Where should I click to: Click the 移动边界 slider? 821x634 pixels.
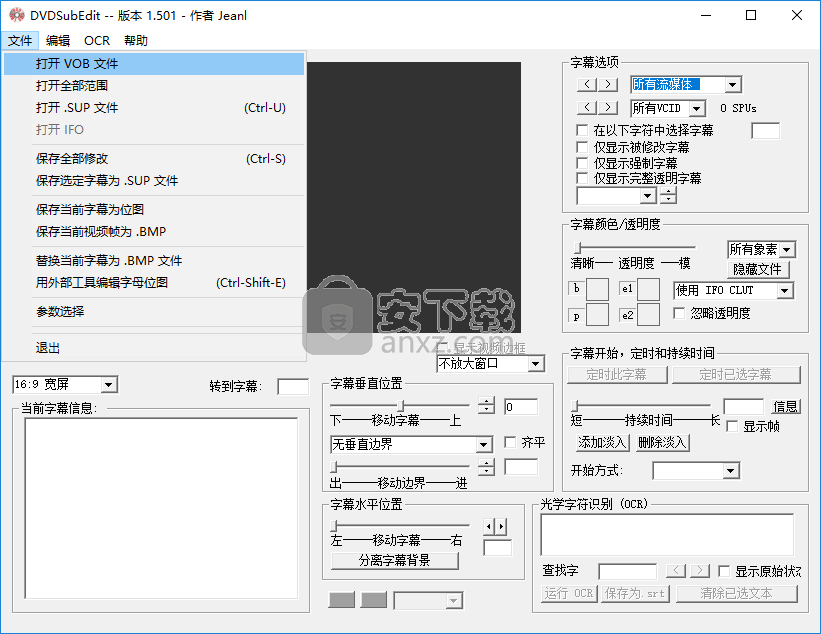(400, 466)
